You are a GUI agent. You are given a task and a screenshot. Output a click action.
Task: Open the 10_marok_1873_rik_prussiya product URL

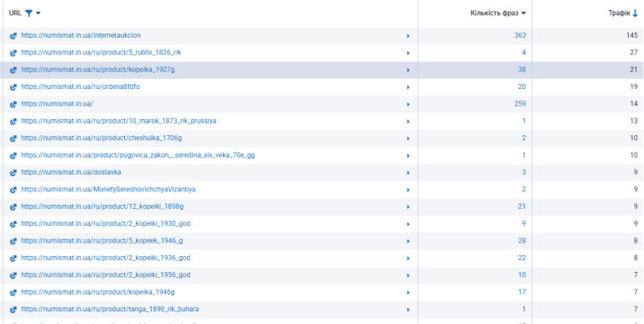point(119,122)
